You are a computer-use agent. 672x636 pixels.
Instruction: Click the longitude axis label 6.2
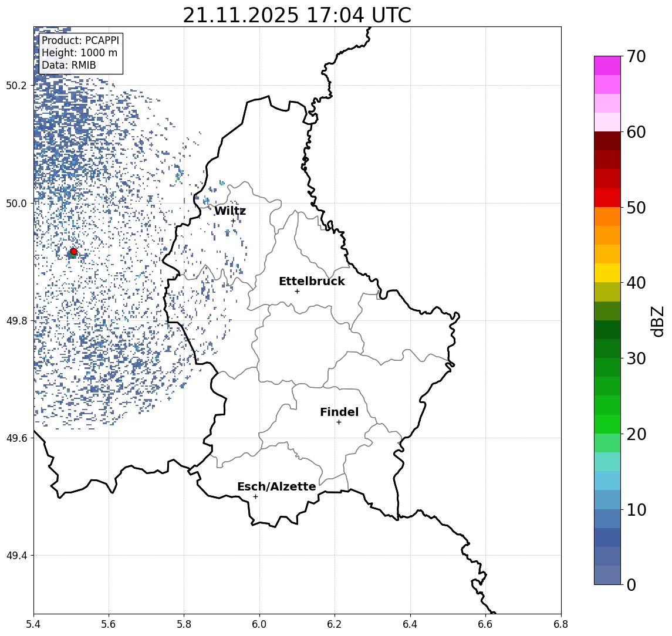pyautogui.click(x=335, y=624)
